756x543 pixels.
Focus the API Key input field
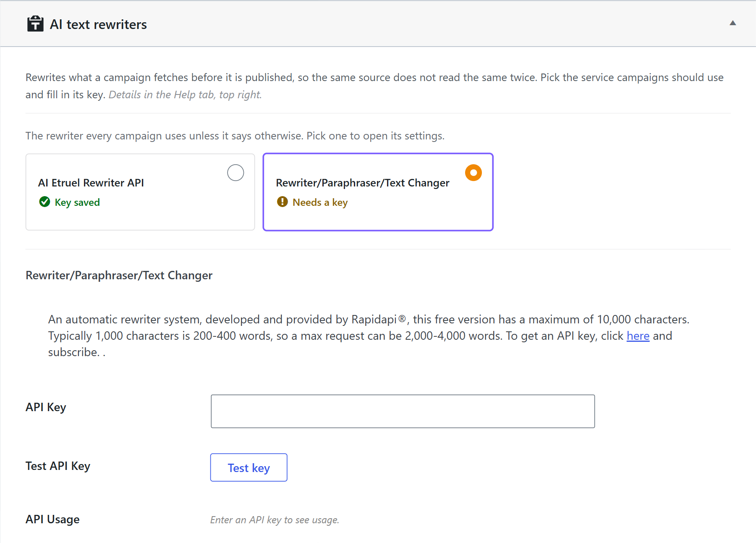(x=403, y=411)
